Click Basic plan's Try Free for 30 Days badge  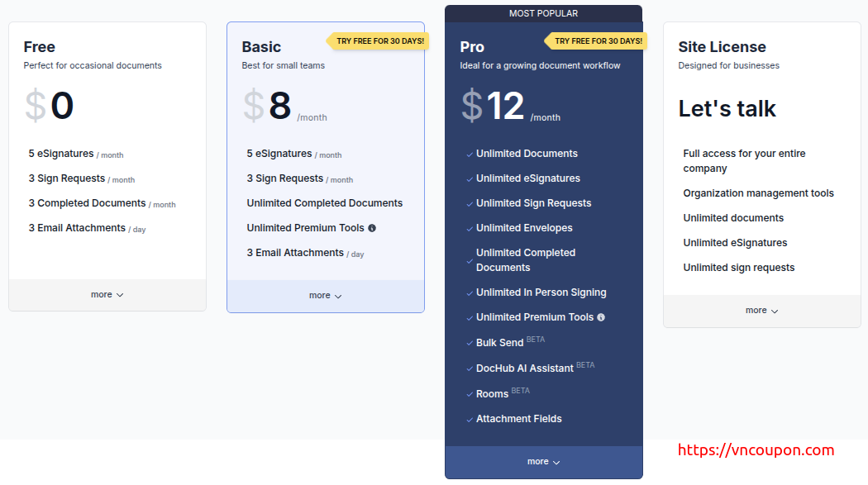coord(379,41)
